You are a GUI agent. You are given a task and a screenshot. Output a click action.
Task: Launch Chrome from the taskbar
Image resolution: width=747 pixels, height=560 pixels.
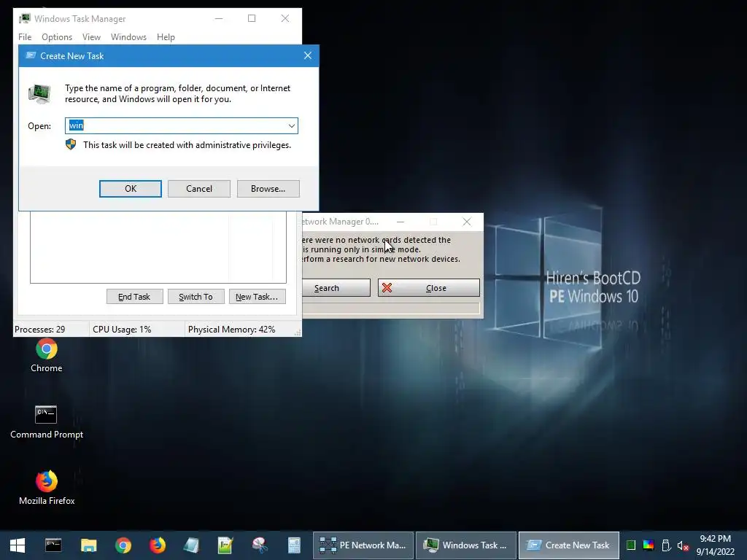[123, 545]
